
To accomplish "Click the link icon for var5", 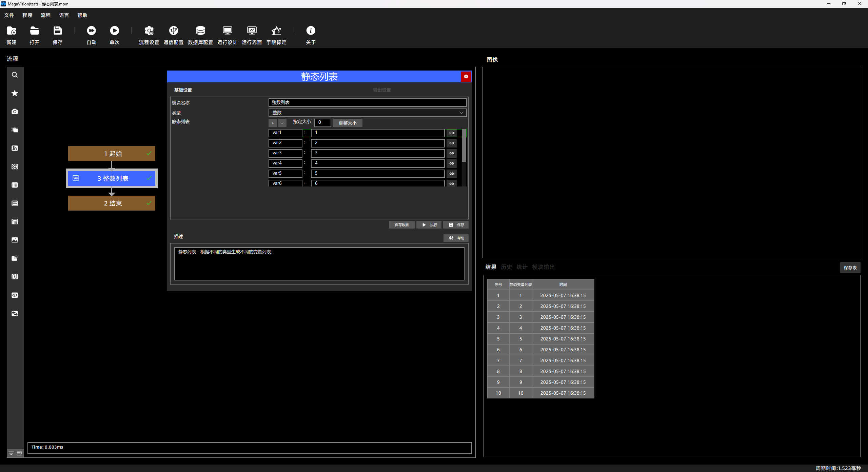I will click(x=452, y=174).
